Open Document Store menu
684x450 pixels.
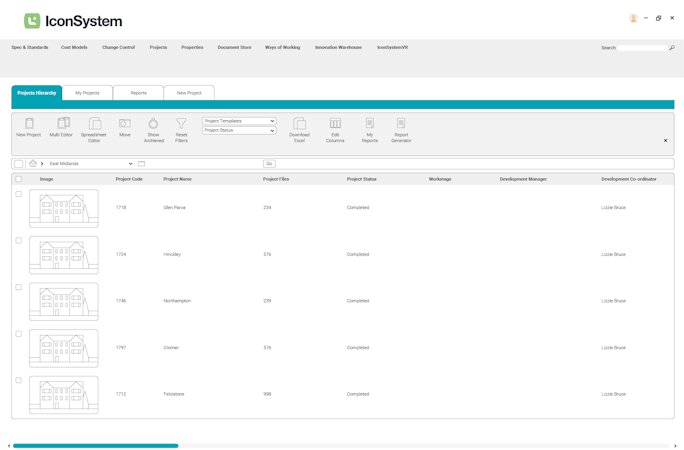click(235, 47)
